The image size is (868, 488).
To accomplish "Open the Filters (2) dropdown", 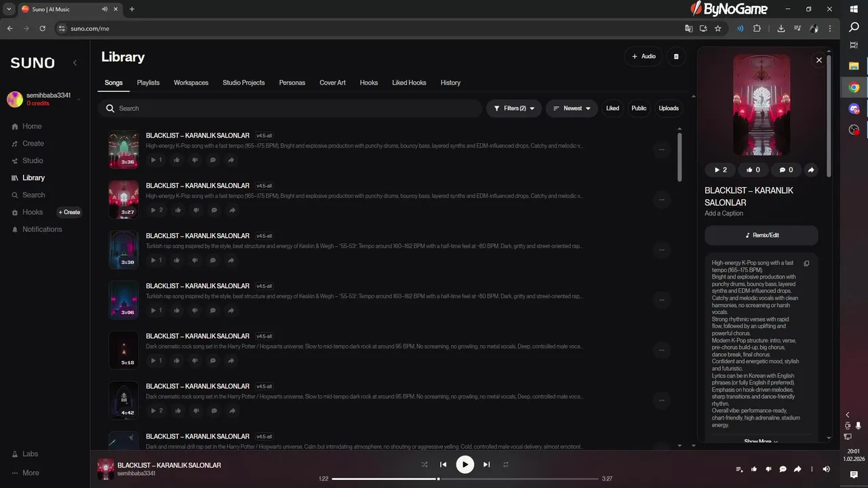I will 514,108.
